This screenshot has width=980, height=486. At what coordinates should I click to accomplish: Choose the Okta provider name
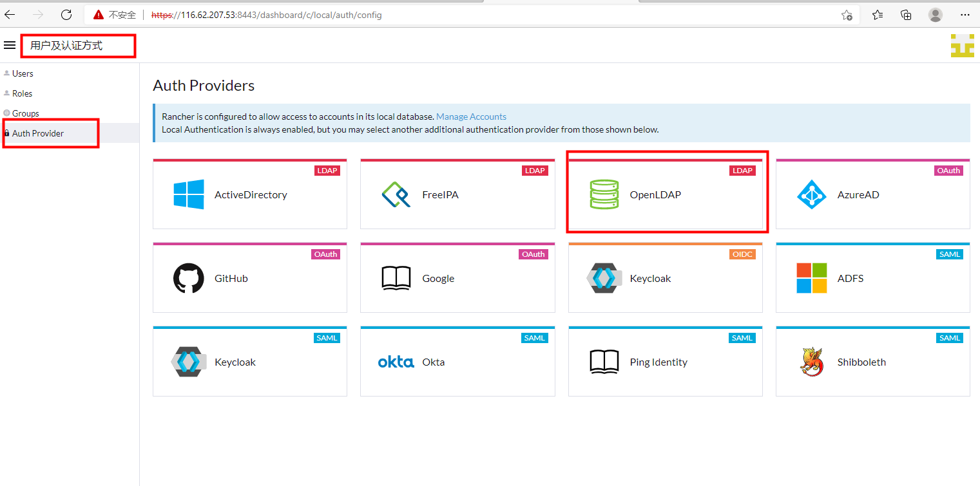point(433,362)
